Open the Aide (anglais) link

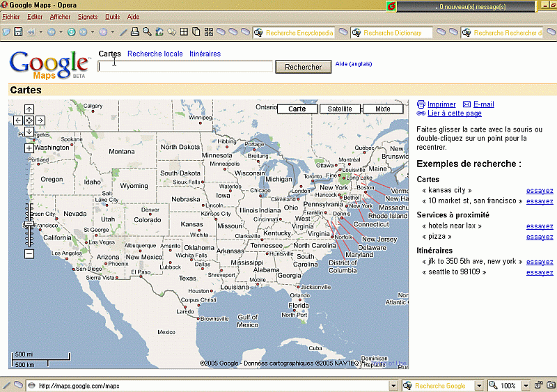pyautogui.click(x=354, y=64)
